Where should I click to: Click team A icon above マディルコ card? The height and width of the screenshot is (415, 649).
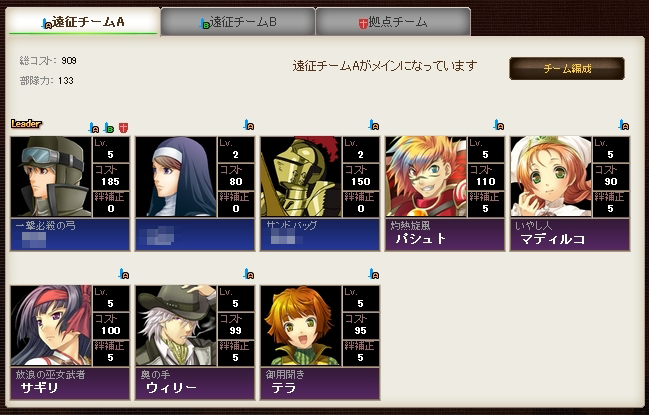pyautogui.click(x=623, y=125)
